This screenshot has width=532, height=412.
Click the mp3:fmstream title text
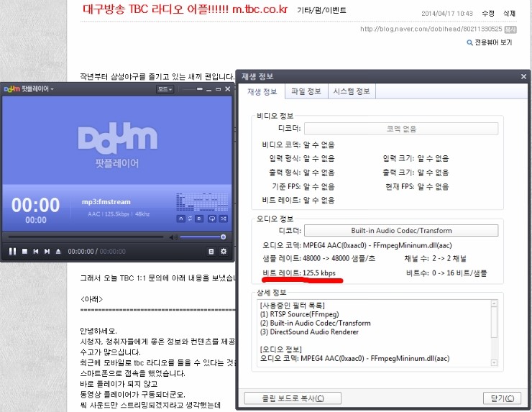(106, 201)
